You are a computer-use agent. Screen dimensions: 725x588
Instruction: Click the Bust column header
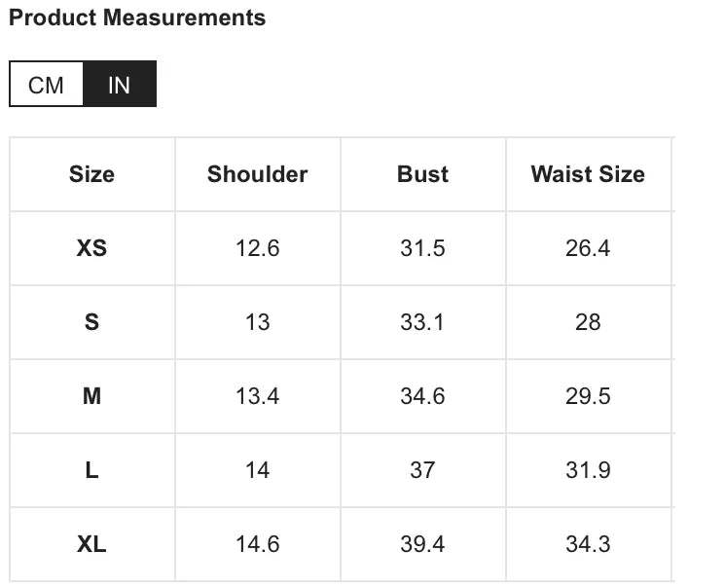pos(422,174)
